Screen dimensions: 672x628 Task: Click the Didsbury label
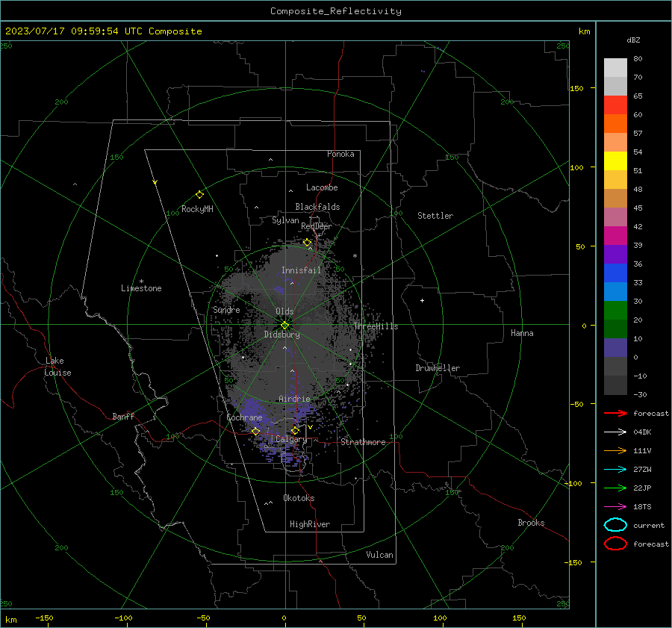pos(282,335)
